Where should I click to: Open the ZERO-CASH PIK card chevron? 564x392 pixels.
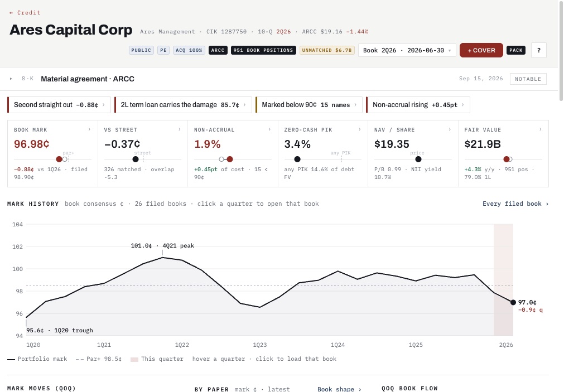point(359,129)
